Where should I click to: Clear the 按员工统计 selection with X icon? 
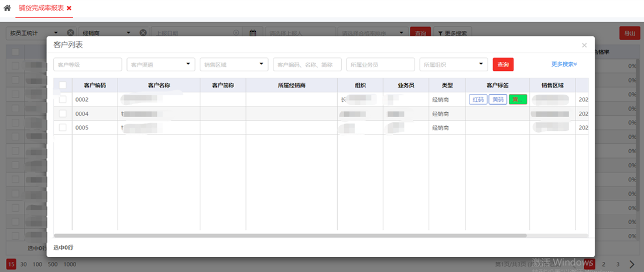(70, 33)
